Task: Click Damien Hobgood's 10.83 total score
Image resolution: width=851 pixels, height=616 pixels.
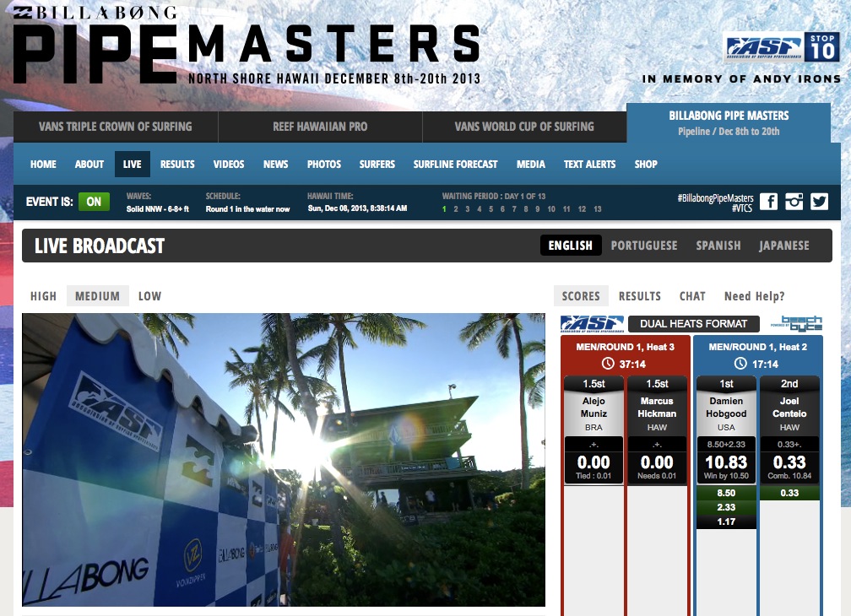Action: (726, 462)
